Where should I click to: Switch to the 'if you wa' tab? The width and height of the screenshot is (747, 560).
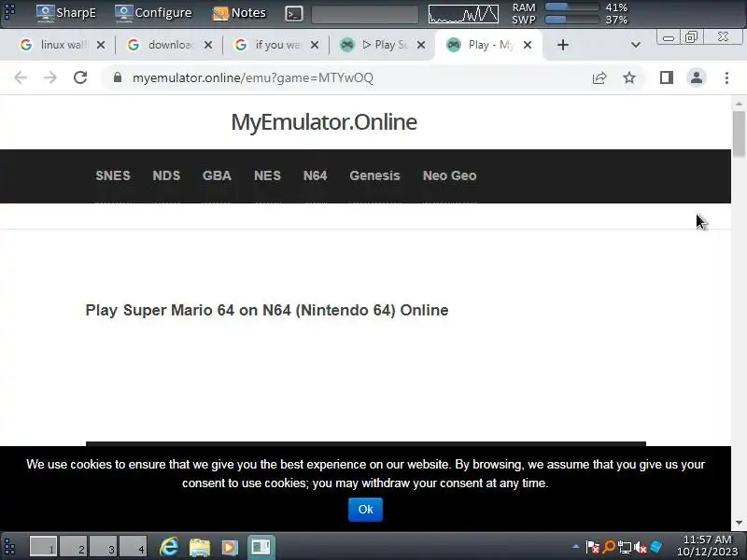point(269,45)
